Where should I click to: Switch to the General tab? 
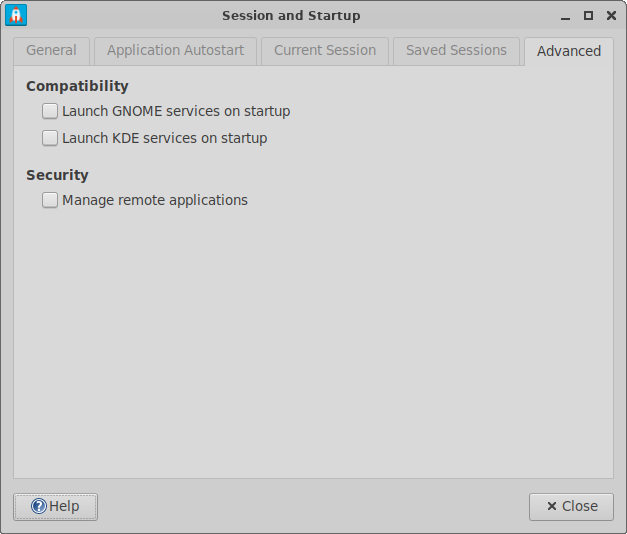[x=51, y=51]
